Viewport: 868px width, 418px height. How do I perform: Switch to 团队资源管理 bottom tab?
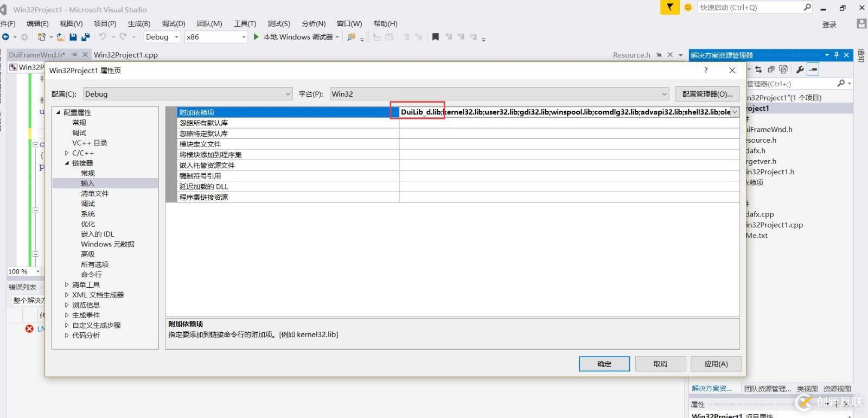click(767, 389)
